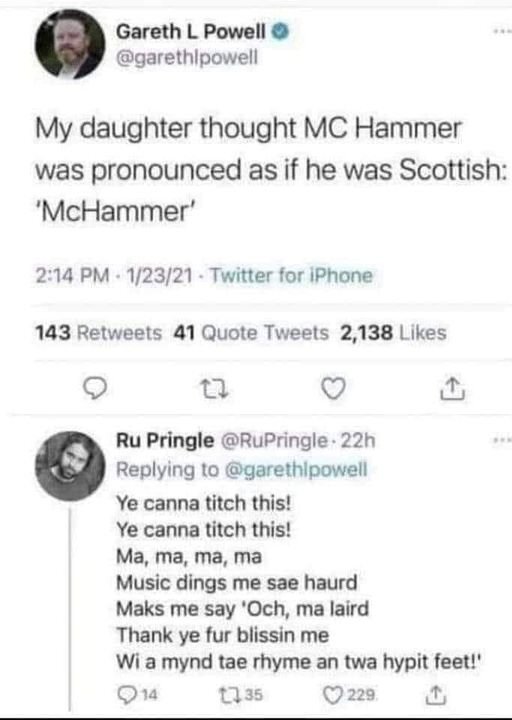Retweet the MC Hammer tweet

[215, 390]
